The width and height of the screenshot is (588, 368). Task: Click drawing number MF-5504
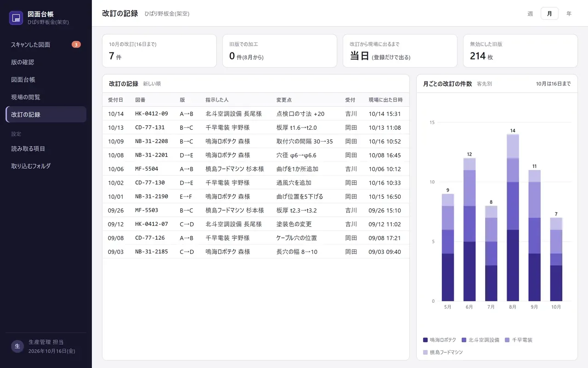click(x=147, y=169)
